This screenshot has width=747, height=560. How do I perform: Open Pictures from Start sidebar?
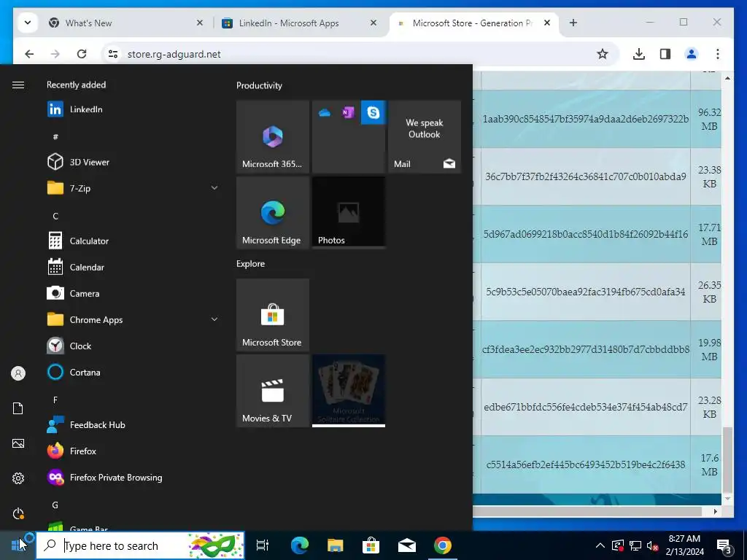coord(18,443)
